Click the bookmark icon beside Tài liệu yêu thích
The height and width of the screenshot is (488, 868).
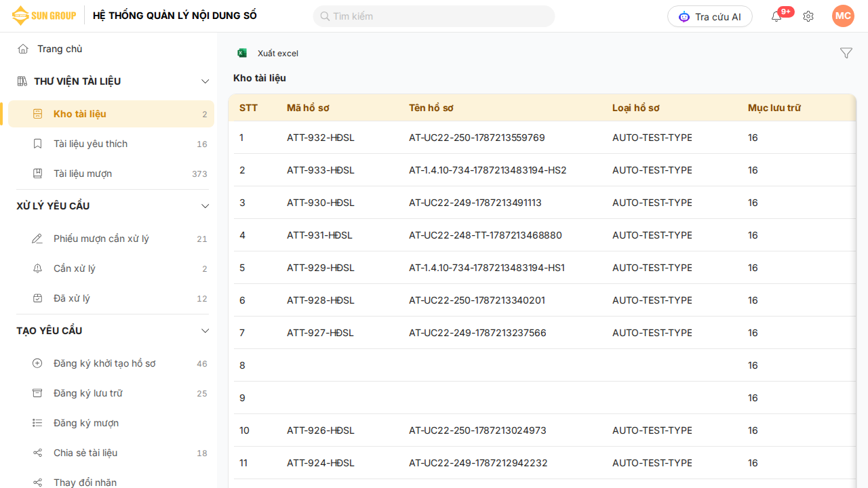coord(38,144)
